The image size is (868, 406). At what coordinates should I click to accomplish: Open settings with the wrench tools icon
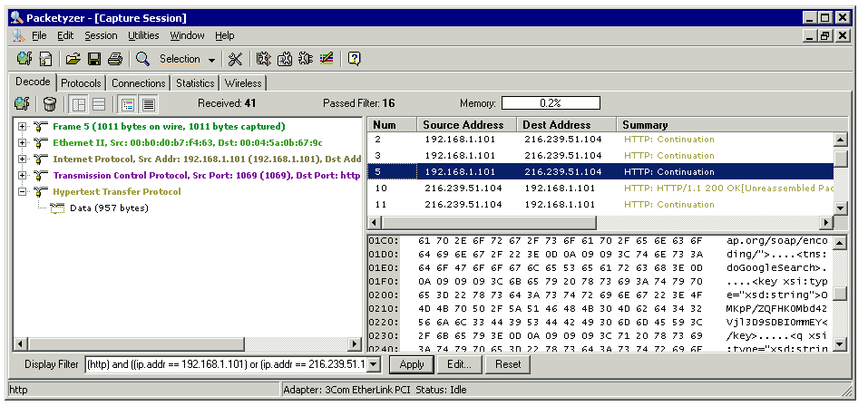235,59
